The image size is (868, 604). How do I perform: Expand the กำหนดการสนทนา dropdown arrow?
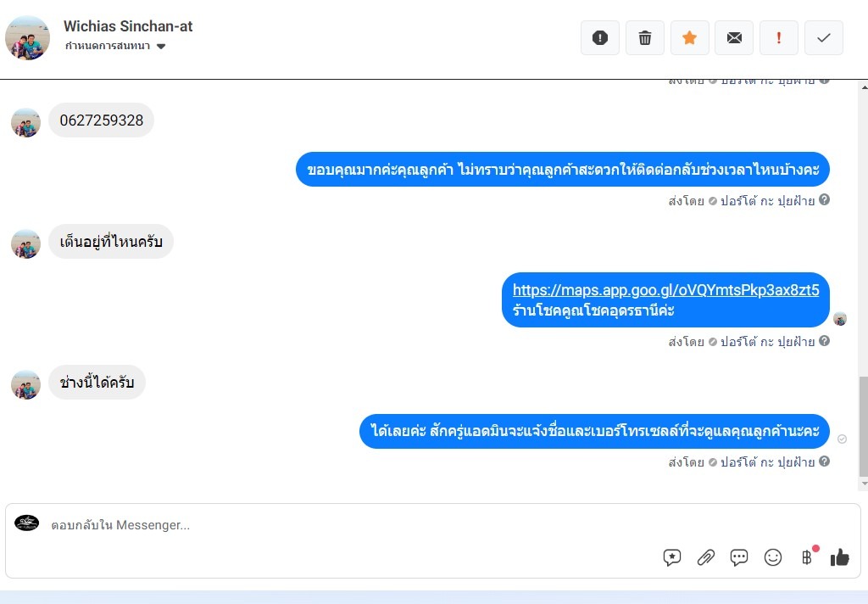tap(161, 47)
